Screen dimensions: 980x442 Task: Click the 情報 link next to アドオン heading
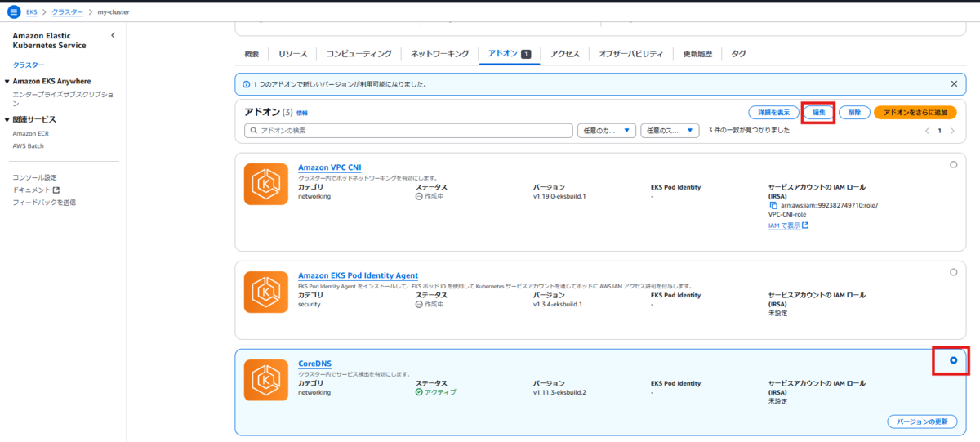click(302, 113)
